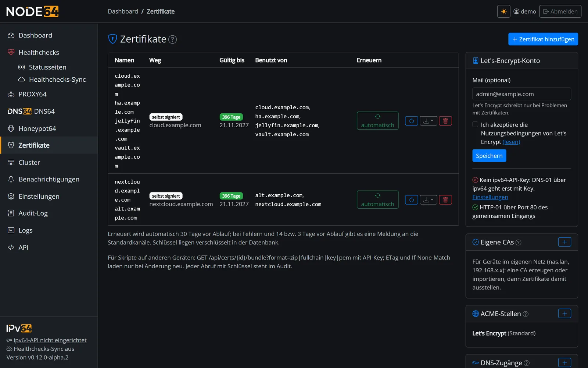This screenshot has width=588, height=368.
Task: Accept the Let's Encrypt terms checkbox
Action: coord(475,124)
